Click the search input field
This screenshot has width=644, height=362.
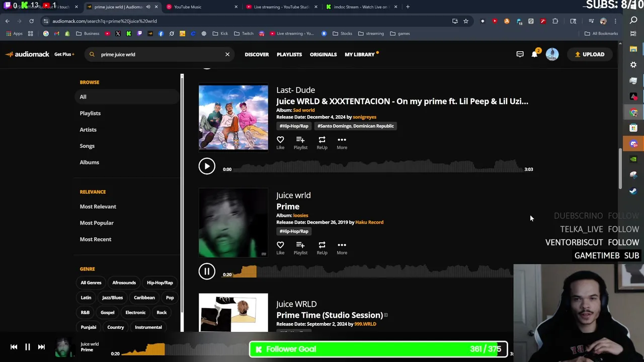pyautogui.click(x=160, y=54)
